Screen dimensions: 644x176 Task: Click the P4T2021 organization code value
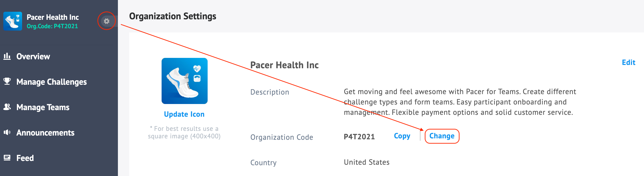pyautogui.click(x=359, y=137)
